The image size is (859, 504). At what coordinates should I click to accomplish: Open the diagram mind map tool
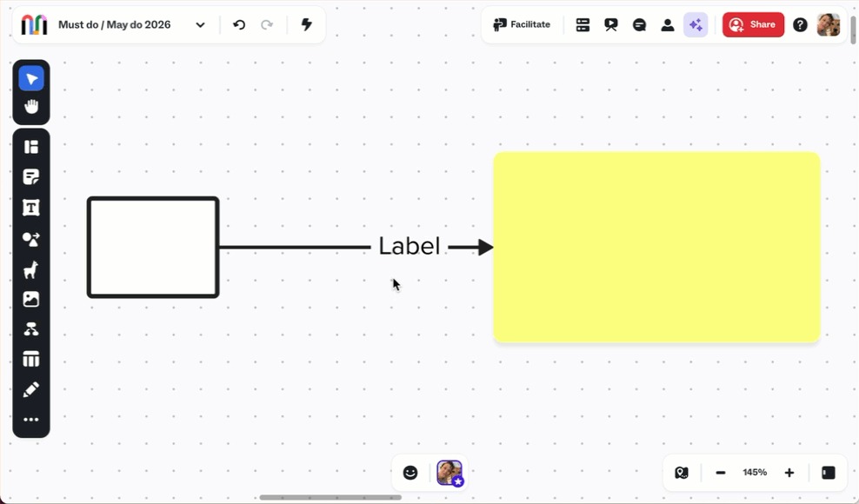click(x=31, y=329)
